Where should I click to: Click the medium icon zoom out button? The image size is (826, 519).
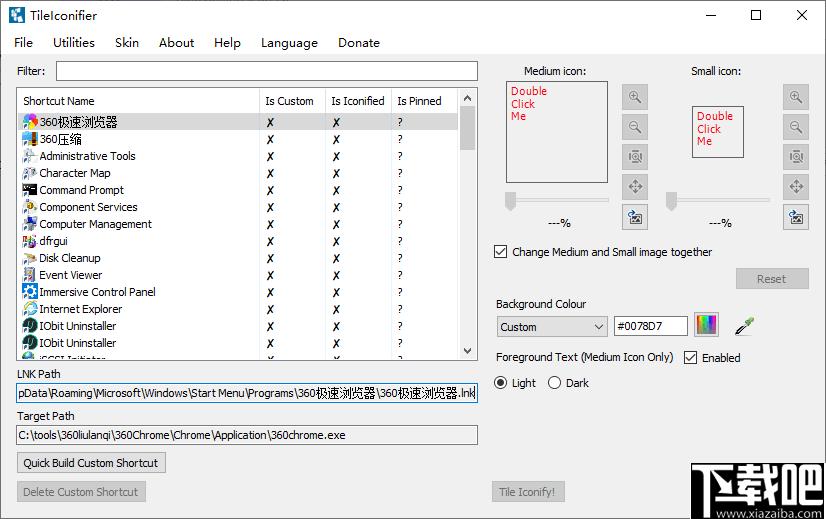tap(634, 127)
